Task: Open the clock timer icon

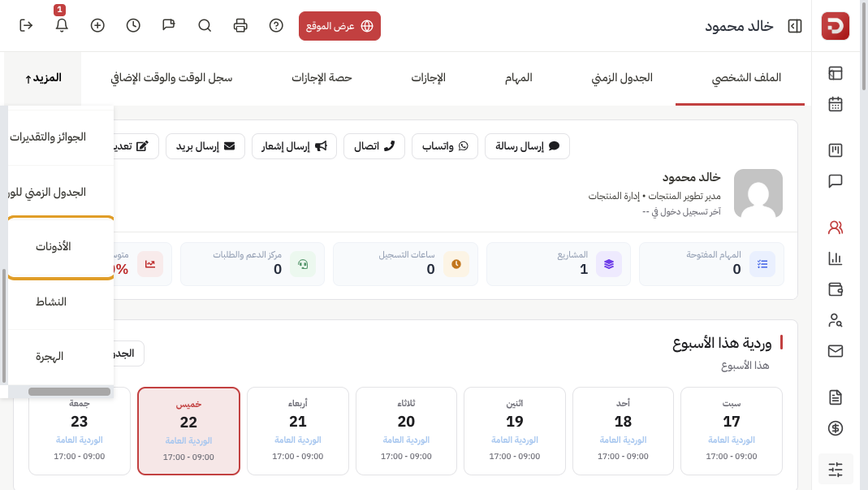Action: pyautogui.click(x=133, y=25)
